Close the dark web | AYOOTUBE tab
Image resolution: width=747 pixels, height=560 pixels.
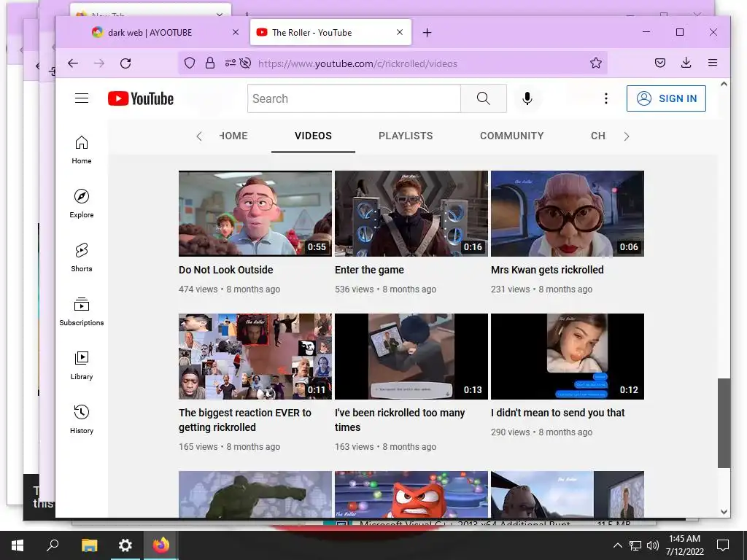coord(236,32)
